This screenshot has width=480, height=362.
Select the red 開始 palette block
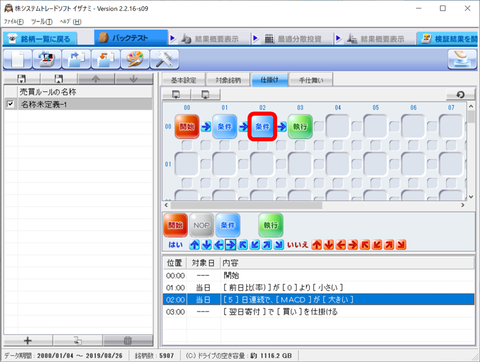tap(175, 225)
